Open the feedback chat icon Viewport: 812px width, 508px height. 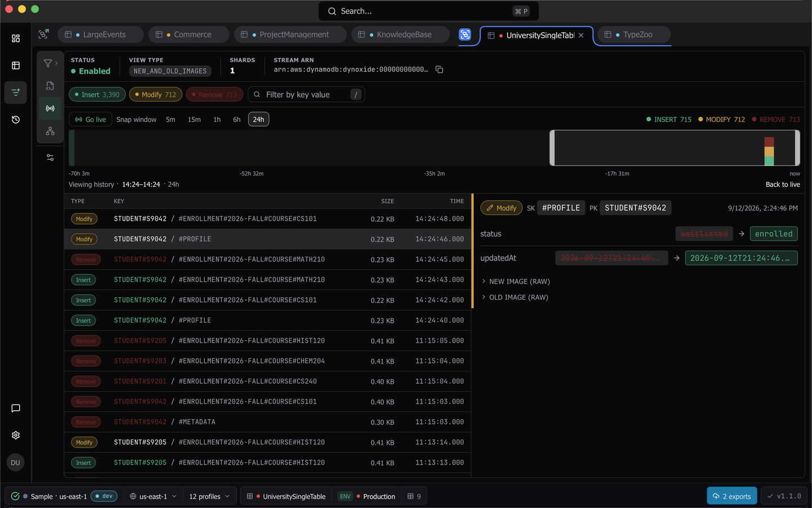point(16,408)
